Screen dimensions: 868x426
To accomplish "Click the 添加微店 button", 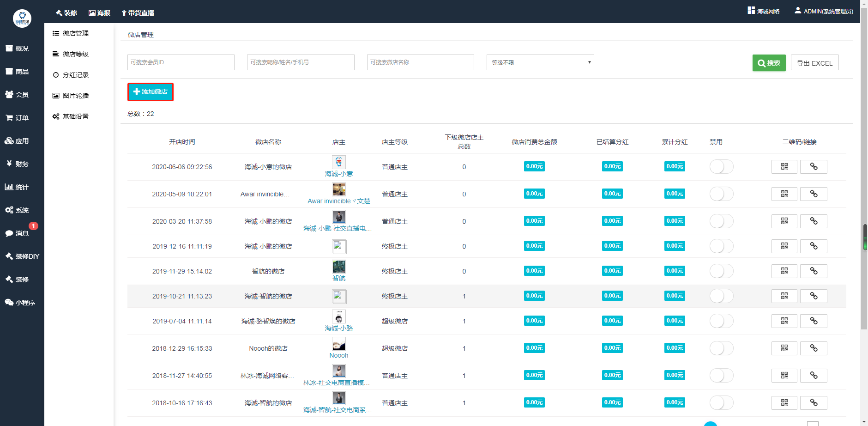I will coord(151,92).
